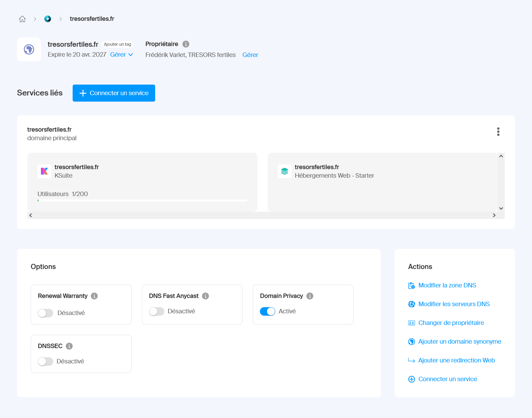Open Connecter un service link in Actions
This screenshot has width=532, height=418.
[448, 379]
